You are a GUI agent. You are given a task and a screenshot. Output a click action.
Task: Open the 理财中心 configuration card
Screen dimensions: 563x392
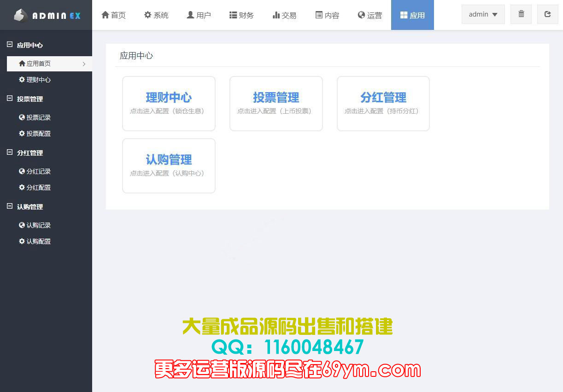[x=169, y=104]
